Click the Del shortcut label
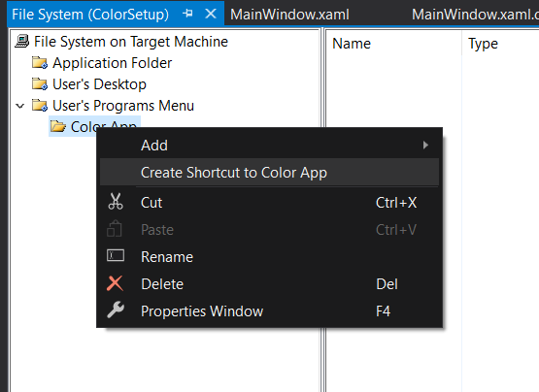This screenshot has height=392, width=539. point(387,283)
